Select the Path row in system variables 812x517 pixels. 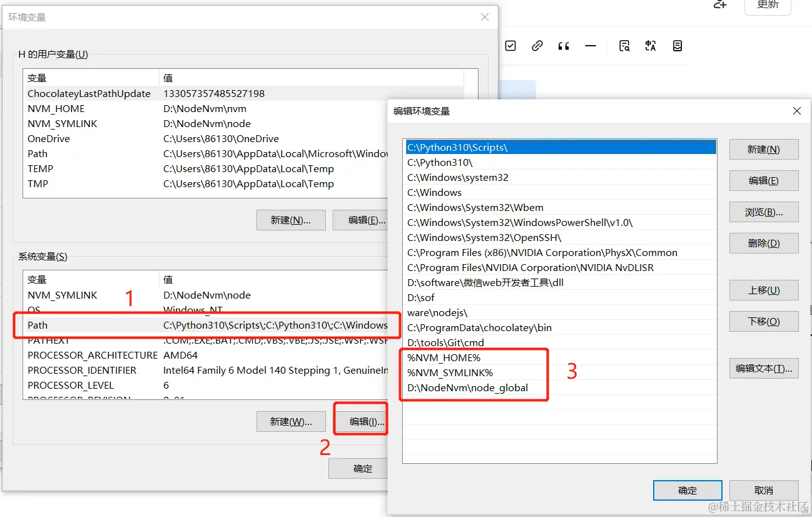point(206,325)
